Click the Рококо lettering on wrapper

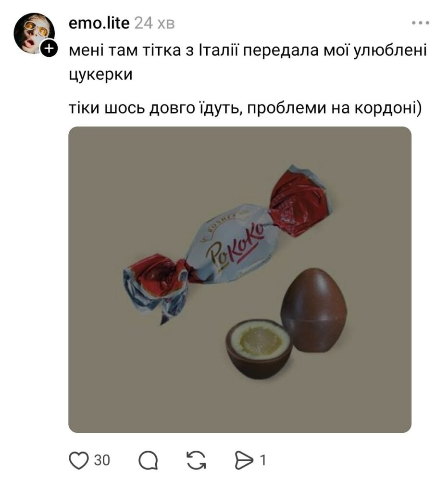click(x=235, y=245)
